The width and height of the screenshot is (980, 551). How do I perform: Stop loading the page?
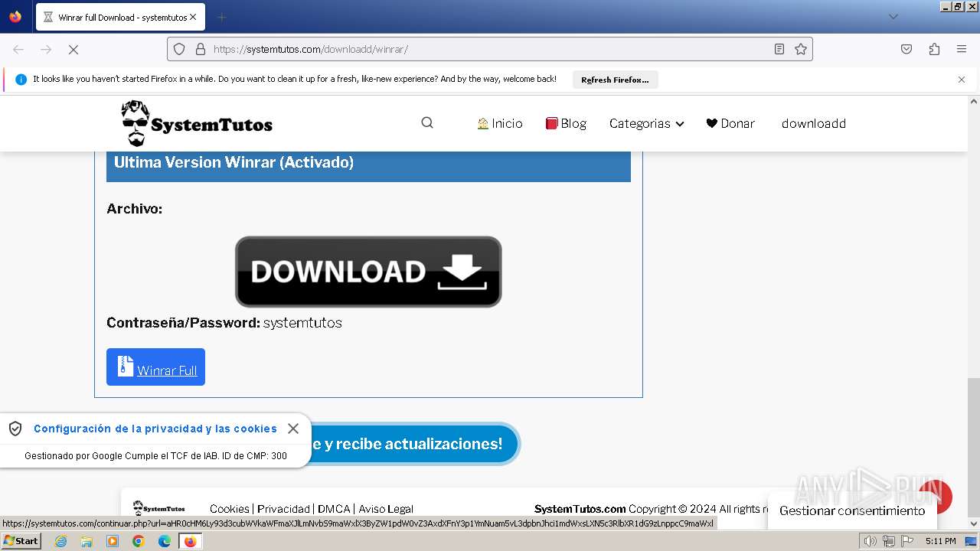[73, 49]
